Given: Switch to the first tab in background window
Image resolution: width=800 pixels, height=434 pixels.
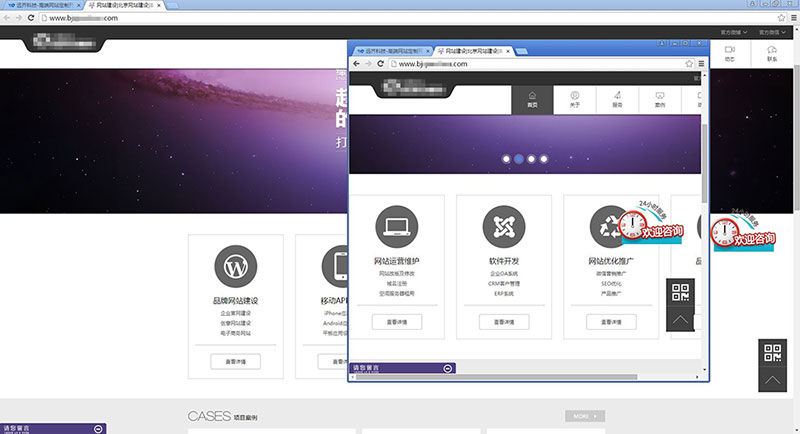Looking at the screenshot, I should click(43, 5).
